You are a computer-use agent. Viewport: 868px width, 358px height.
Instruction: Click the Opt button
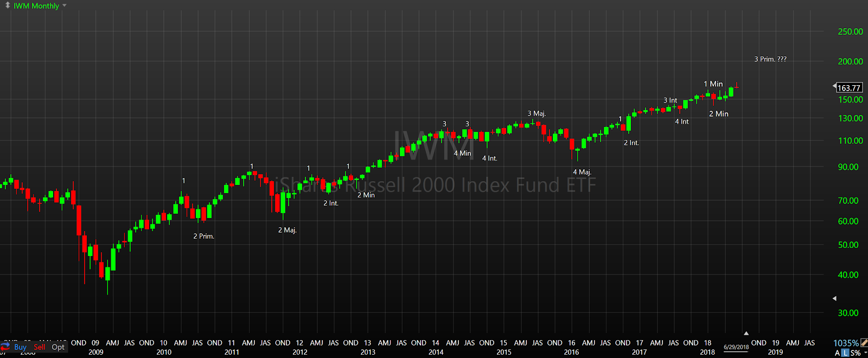pyautogui.click(x=58, y=347)
